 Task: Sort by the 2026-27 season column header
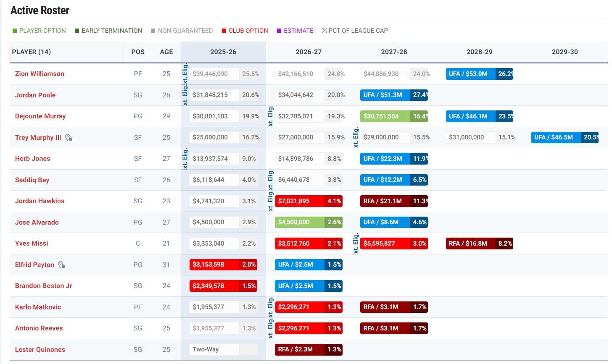point(308,52)
